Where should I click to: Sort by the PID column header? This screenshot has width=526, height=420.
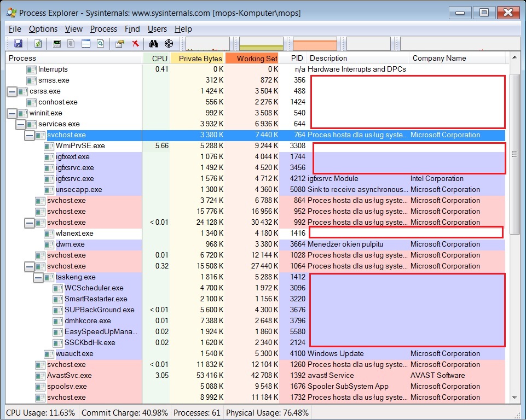[x=293, y=59]
